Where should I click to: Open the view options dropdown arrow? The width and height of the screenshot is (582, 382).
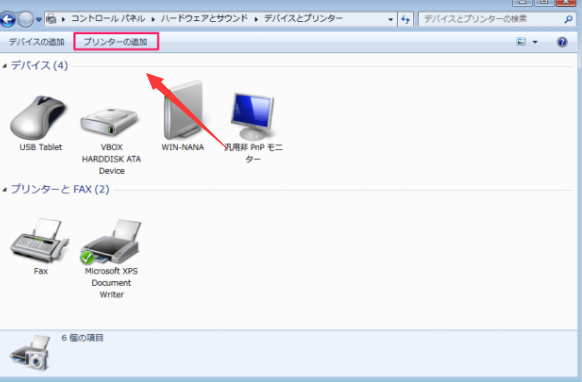pyautogui.click(x=535, y=42)
